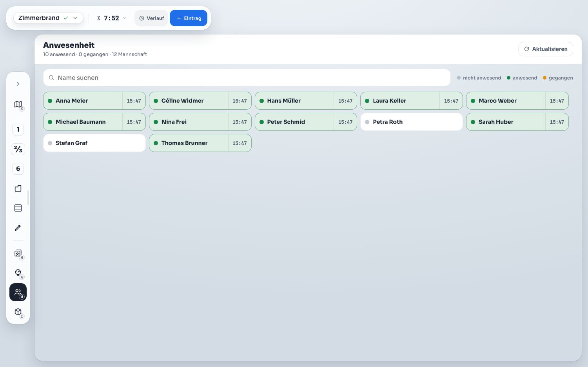The image size is (588, 367).
Task: Click the magnifier icon in the search field
Action: click(x=51, y=78)
